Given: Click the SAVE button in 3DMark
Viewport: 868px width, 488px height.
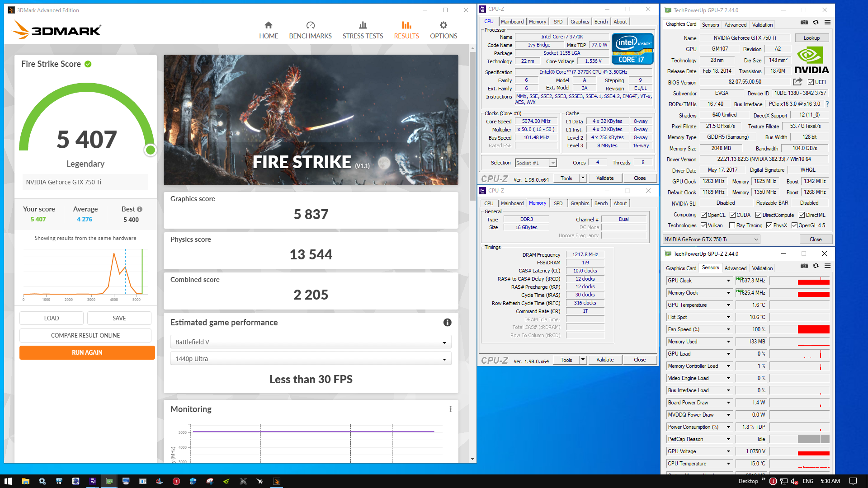Looking at the screenshot, I should [119, 318].
